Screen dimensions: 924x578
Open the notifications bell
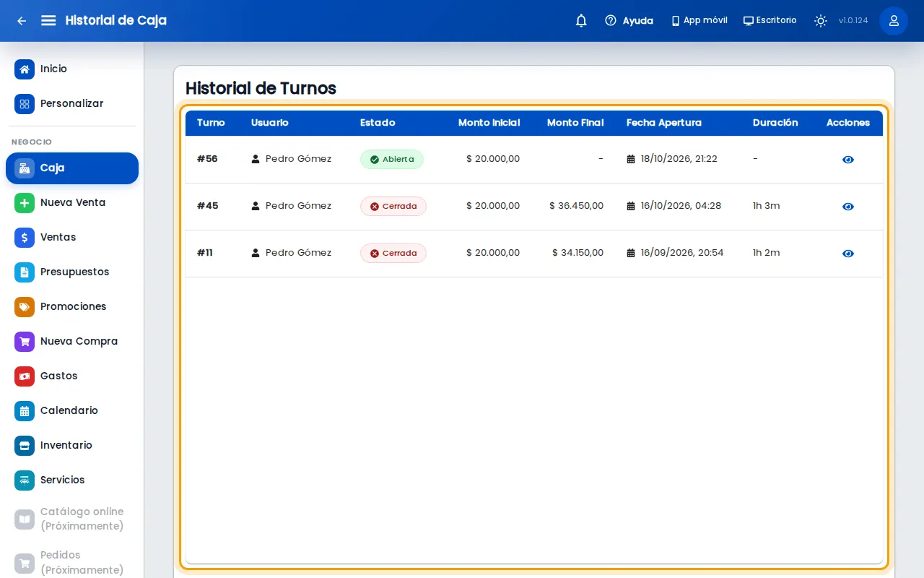(x=581, y=21)
